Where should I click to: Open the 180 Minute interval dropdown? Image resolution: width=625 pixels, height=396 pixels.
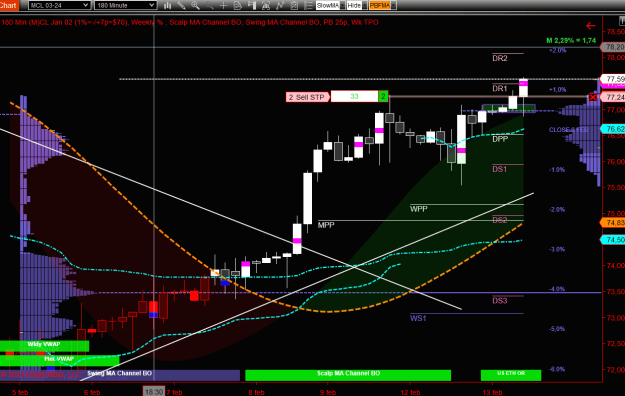[x=125, y=5]
